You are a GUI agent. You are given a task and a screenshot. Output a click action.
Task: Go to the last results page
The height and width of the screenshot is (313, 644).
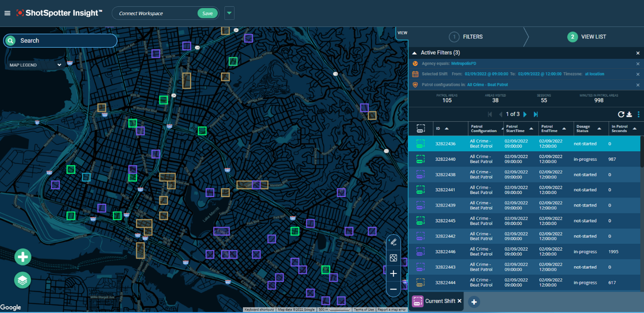click(x=536, y=114)
